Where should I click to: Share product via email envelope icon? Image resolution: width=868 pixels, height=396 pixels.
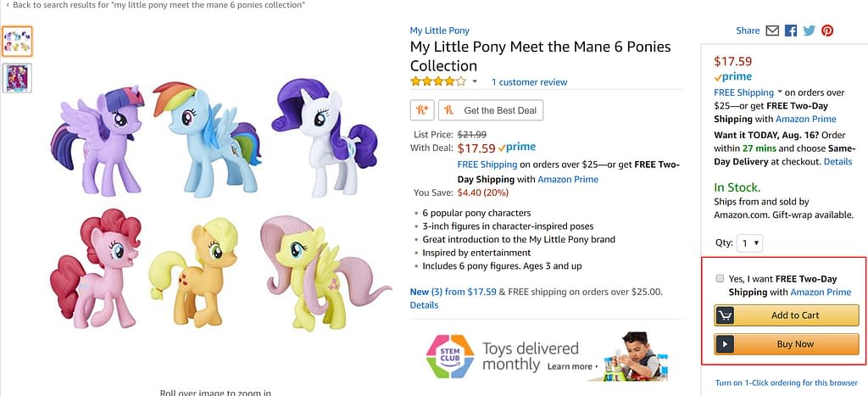772,31
